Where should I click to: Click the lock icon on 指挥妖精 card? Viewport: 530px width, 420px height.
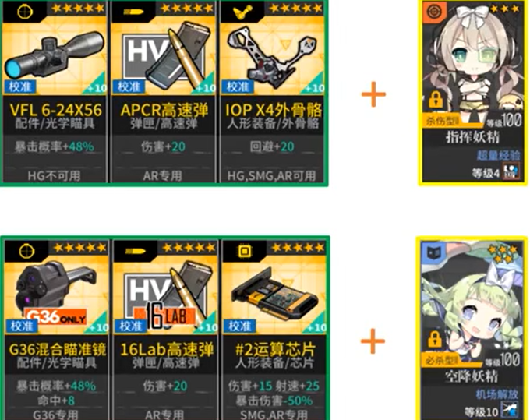[x=436, y=99]
